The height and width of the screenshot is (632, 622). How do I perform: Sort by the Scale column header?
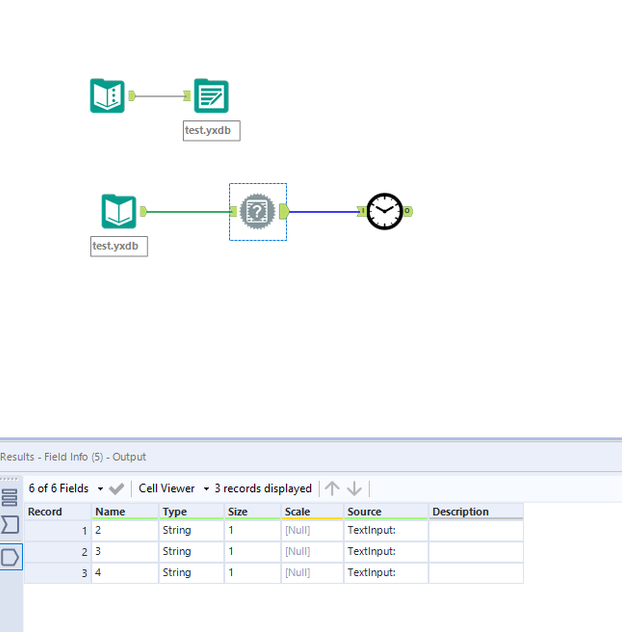(312, 511)
